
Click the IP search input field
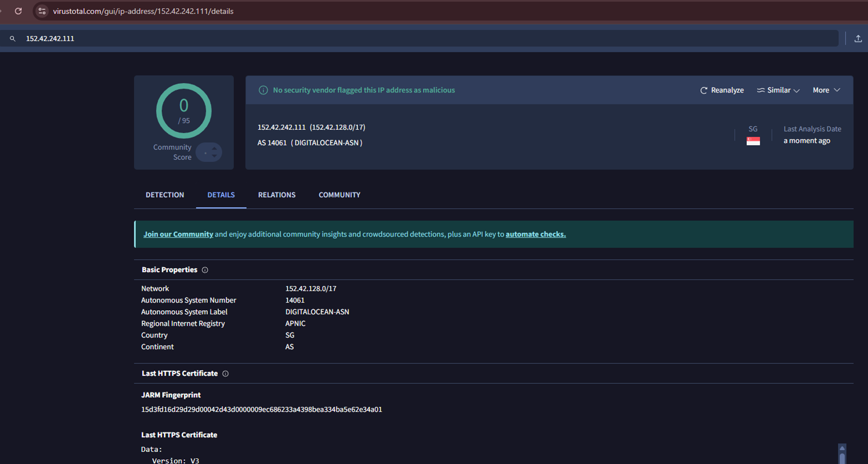click(x=428, y=38)
